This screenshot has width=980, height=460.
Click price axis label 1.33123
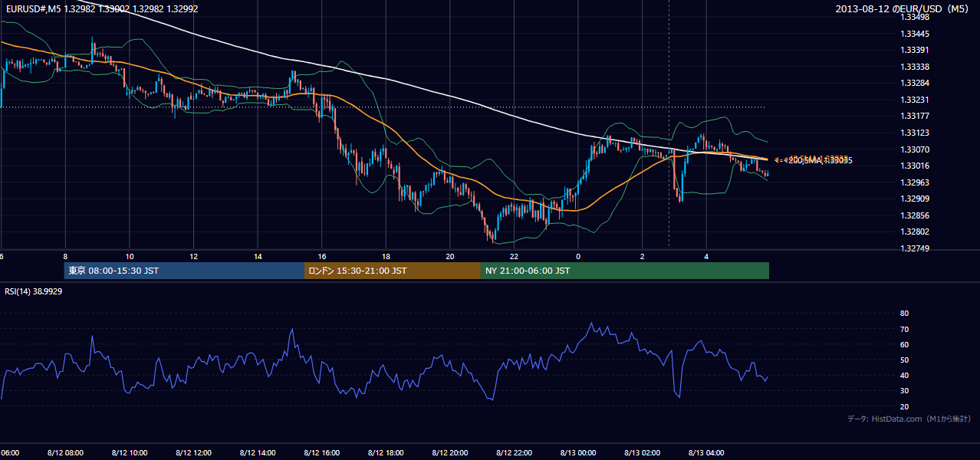[x=916, y=133]
